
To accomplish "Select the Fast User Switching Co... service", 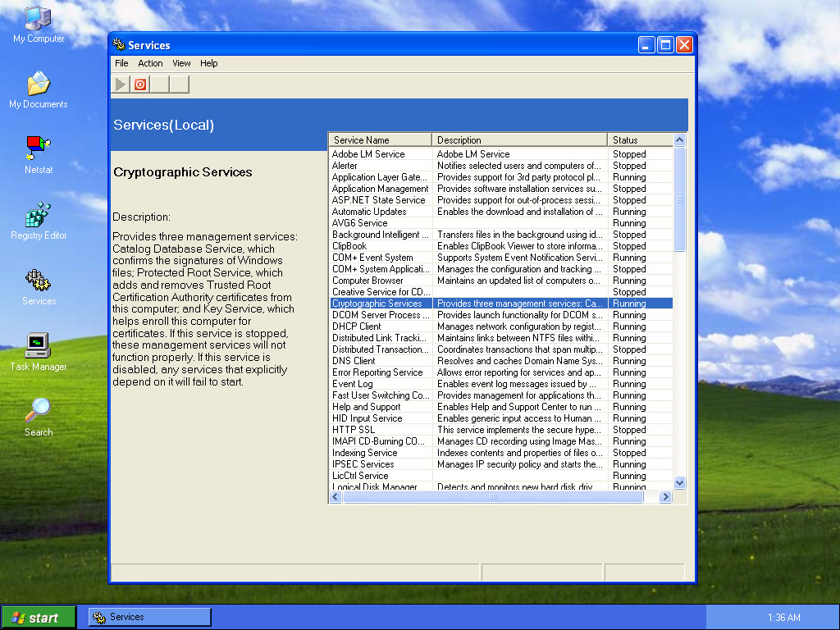I will [x=501, y=395].
